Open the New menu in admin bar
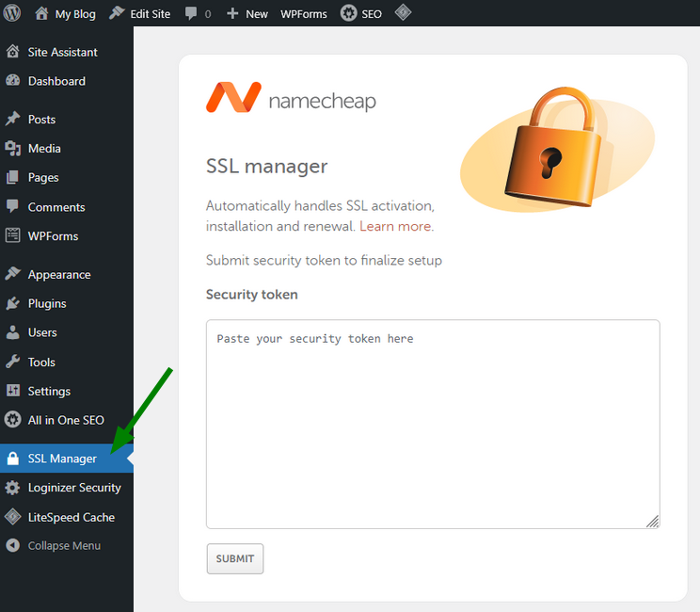This screenshot has height=612, width=700. click(257, 14)
